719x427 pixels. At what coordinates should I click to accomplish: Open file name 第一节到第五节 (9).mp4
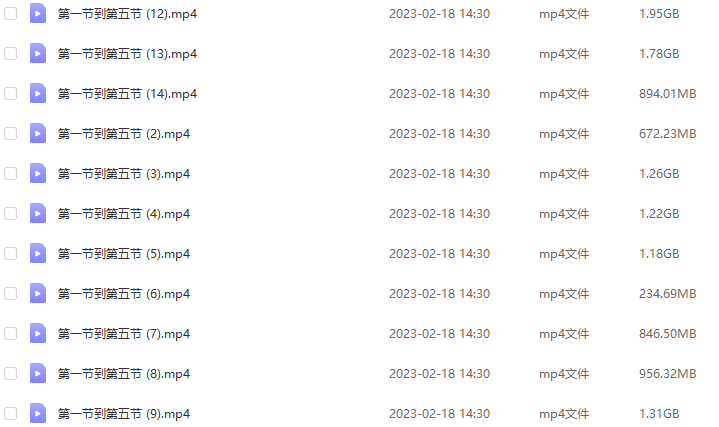tap(124, 414)
